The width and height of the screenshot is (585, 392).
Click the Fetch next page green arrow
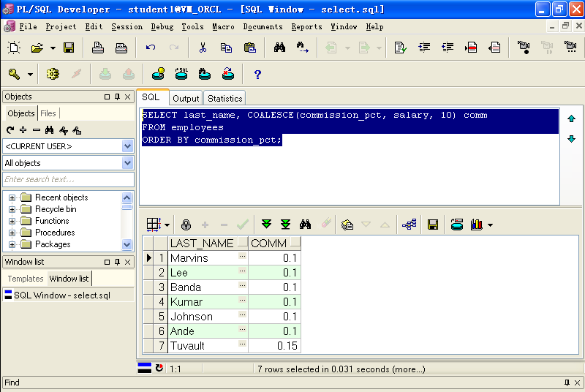pos(266,225)
